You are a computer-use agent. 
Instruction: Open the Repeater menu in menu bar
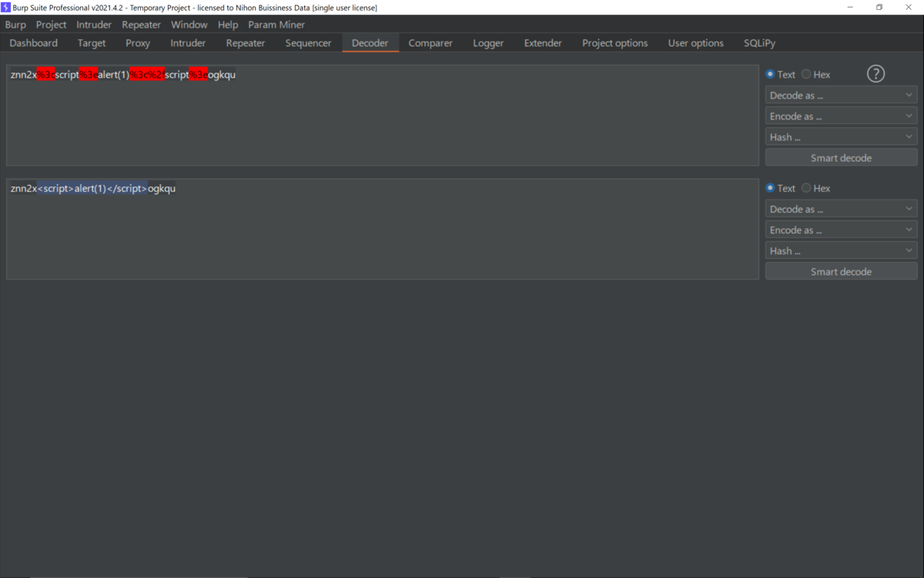tap(141, 25)
